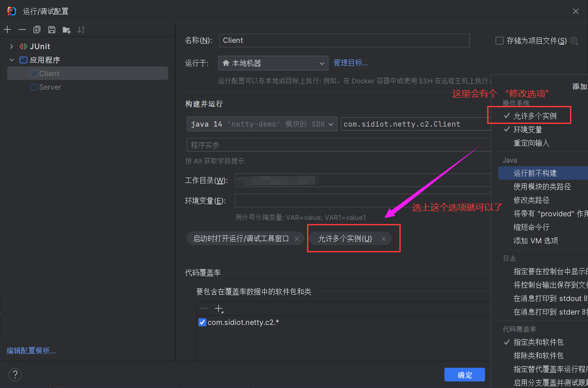
Task: Click the sort configurations alphabetically icon
Action: (81, 30)
